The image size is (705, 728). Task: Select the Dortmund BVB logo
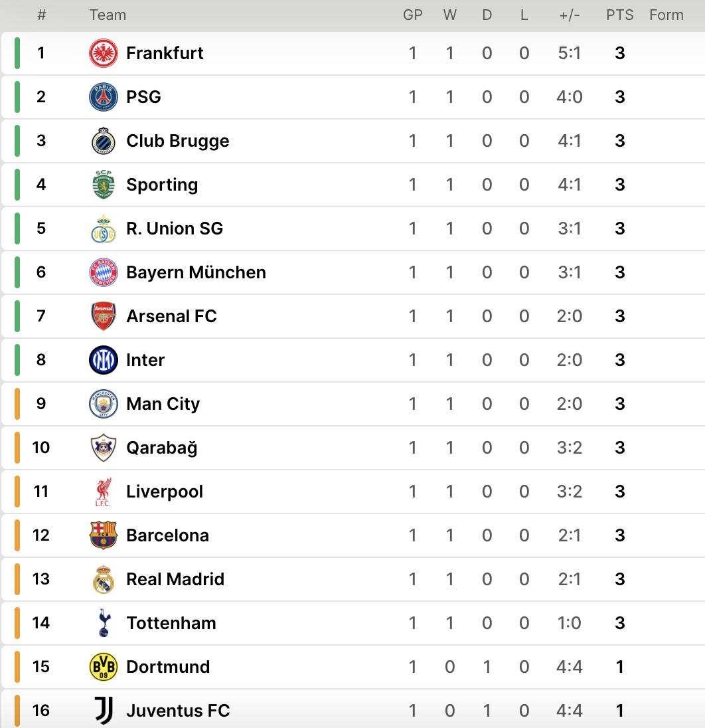[x=103, y=667]
